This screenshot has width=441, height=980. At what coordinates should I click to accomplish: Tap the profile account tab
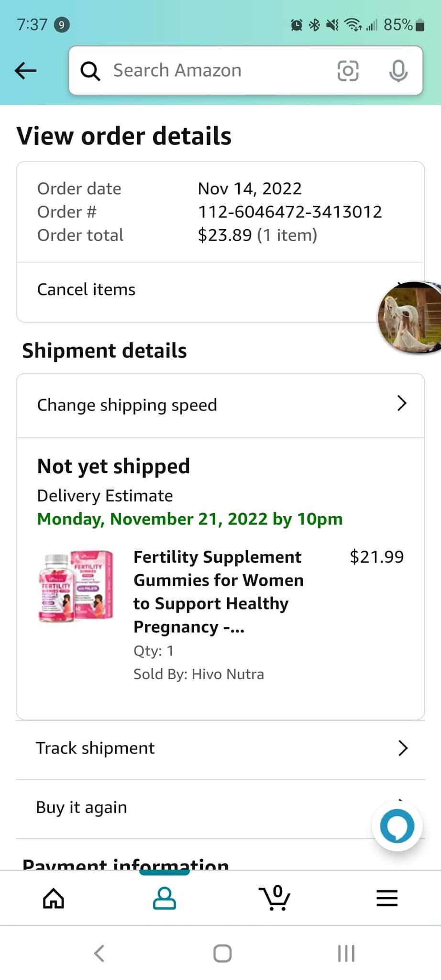(165, 898)
